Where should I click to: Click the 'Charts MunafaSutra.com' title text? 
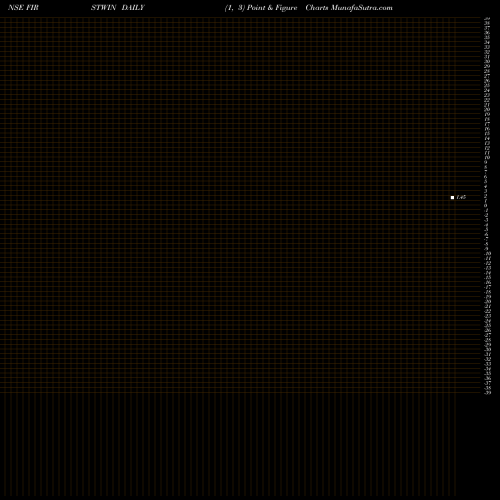[x=349, y=8]
